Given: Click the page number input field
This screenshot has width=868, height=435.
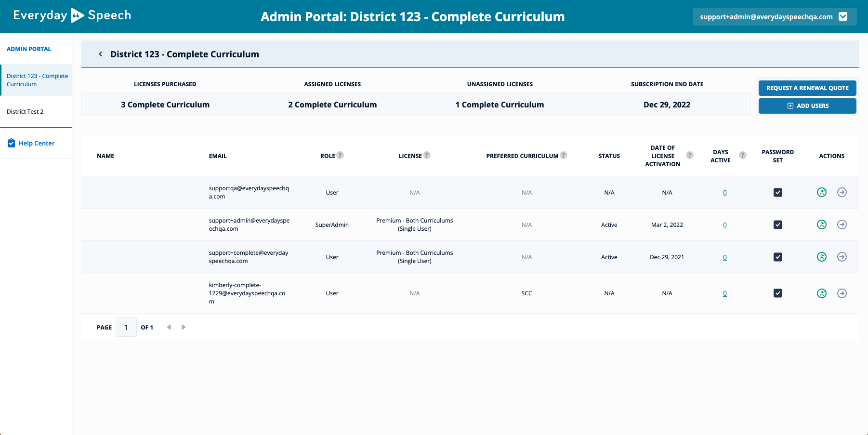Looking at the screenshot, I should point(126,327).
